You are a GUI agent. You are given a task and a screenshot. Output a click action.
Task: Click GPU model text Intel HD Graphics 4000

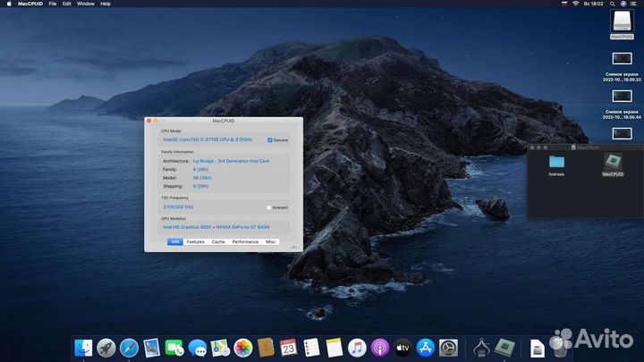pyautogui.click(x=216, y=227)
